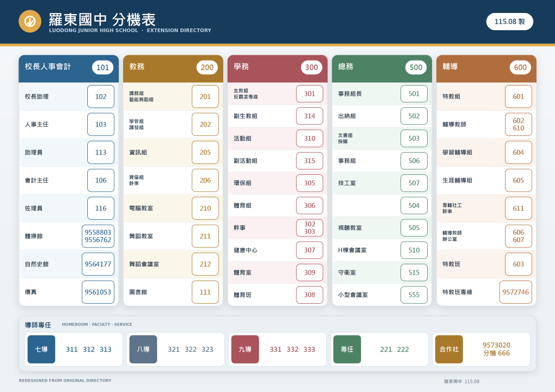Click extension 600 badge in 輔導 header
The image size is (555, 392).
pyautogui.click(x=520, y=68)
